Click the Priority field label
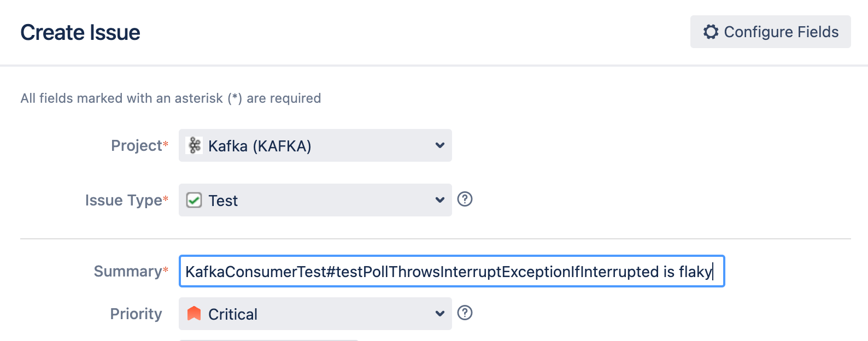The height and width of the screenshot is (341, 868). pyautogui.click(x=136, y=314)
